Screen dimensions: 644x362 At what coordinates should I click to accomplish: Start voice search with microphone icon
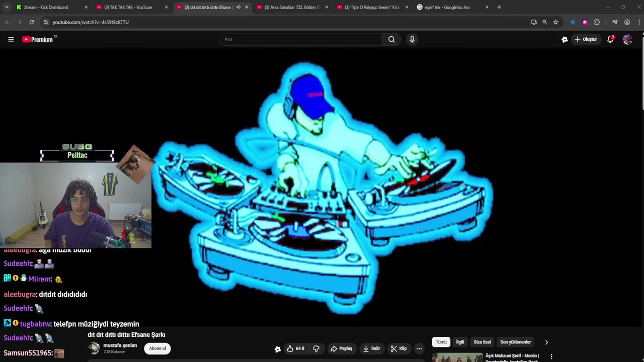pos(412,39)
